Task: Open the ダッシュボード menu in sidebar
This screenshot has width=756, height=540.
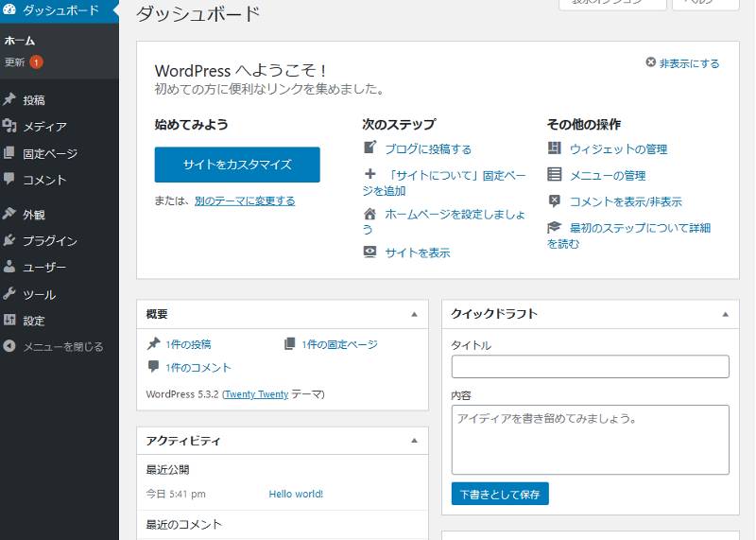Action: [60, 9]
